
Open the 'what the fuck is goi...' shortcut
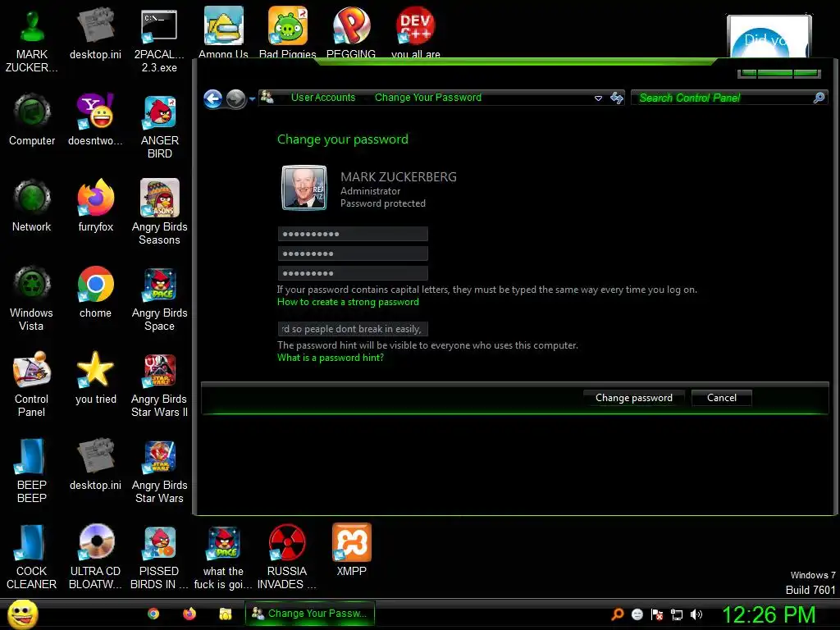pos(223,557)
